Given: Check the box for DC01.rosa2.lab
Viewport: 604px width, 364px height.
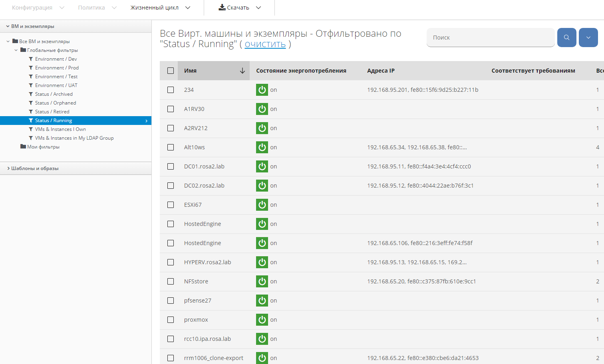Looking at the screenshot, I should point(171,166).
